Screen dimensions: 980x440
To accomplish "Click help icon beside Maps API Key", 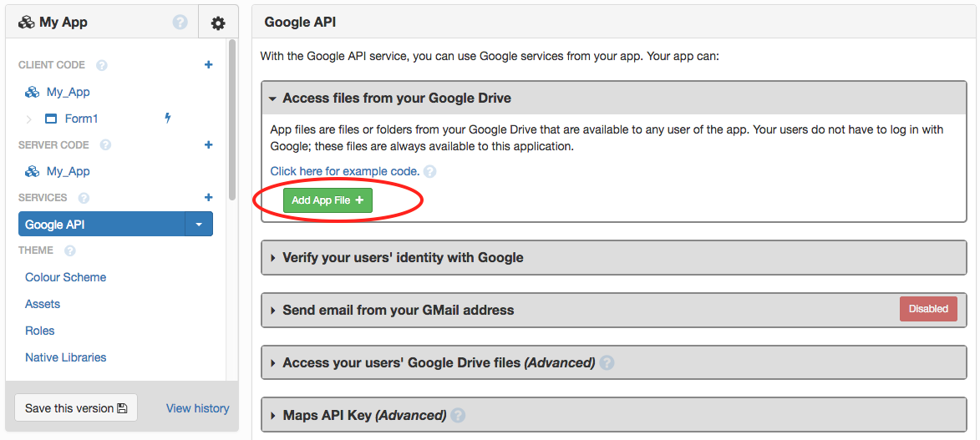I will [x=458, y=415].
